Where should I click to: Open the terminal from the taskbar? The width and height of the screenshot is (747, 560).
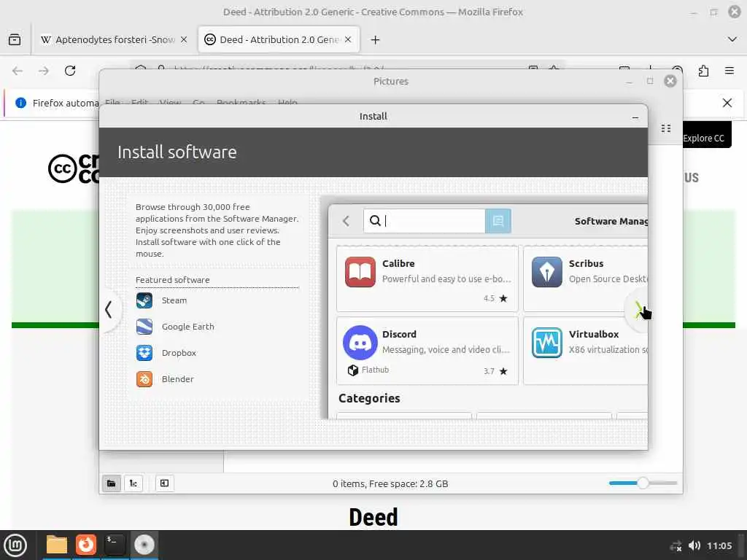click(115, 545)
